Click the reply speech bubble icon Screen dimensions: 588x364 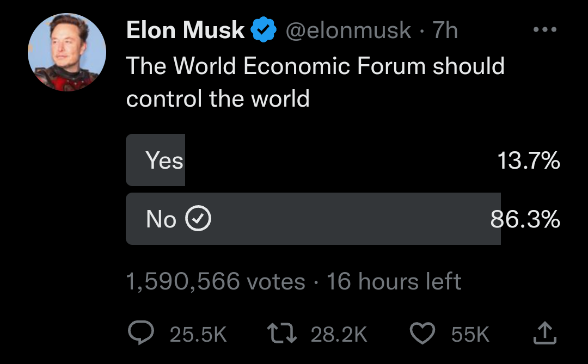(x=142, y=333)
